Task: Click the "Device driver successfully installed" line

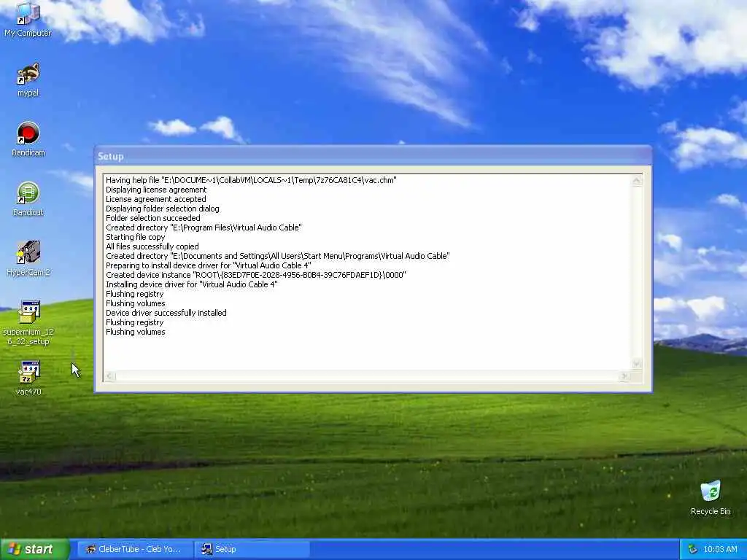Action: pyautogui.click(x=166, y=313)
